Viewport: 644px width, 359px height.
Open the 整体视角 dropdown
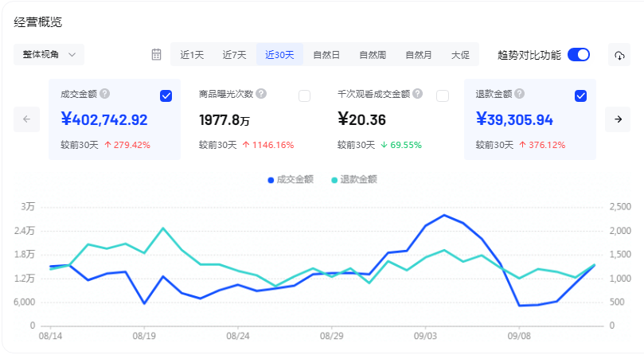click(49, 55)
